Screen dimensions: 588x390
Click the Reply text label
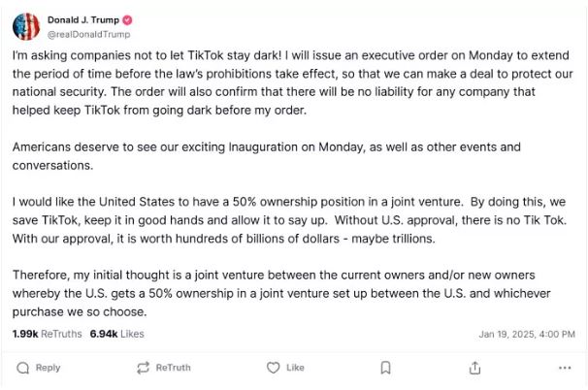pyautogui.click(x=48, y=368)
